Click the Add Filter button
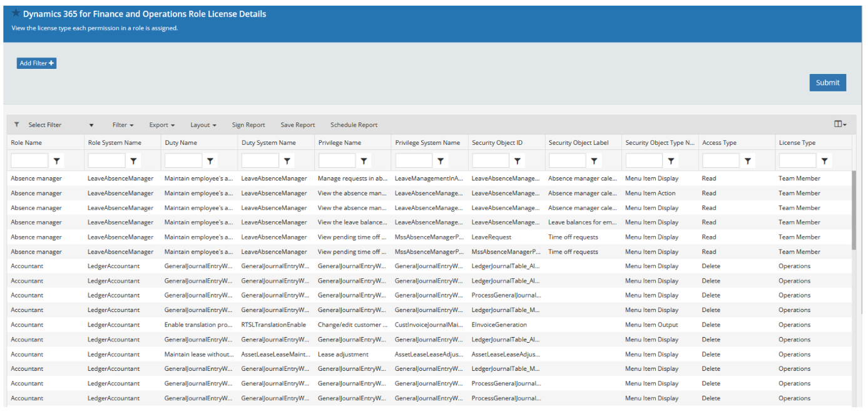 (x=37, y=63)
